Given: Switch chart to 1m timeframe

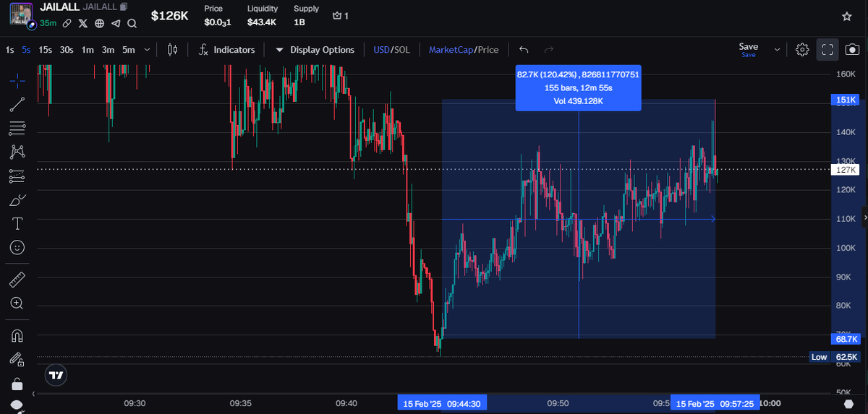Looking at the screenshot, I should 88,50.
